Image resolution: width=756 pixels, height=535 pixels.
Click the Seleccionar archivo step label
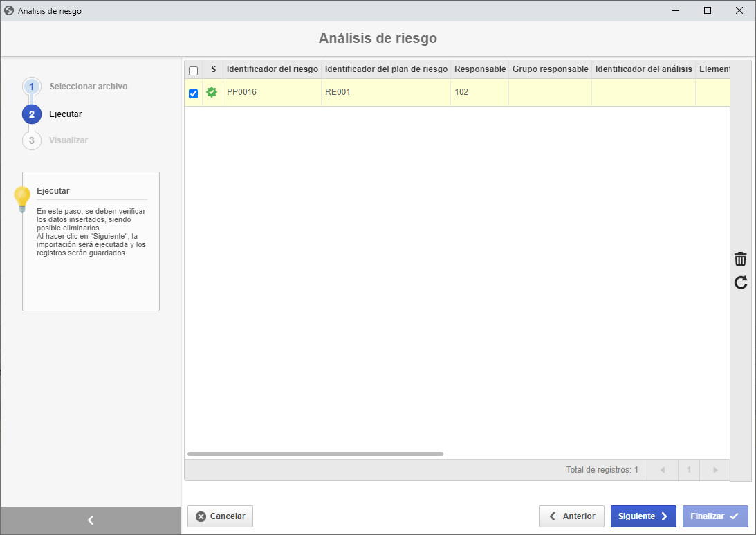coord(89,87)
